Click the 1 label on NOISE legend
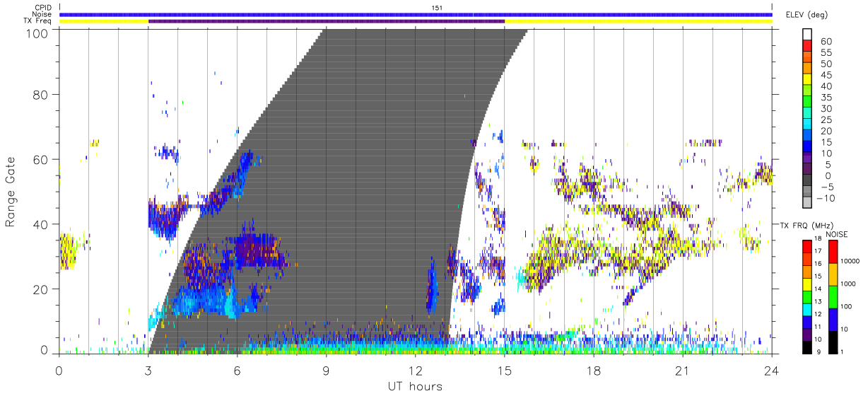 (843, 351)
